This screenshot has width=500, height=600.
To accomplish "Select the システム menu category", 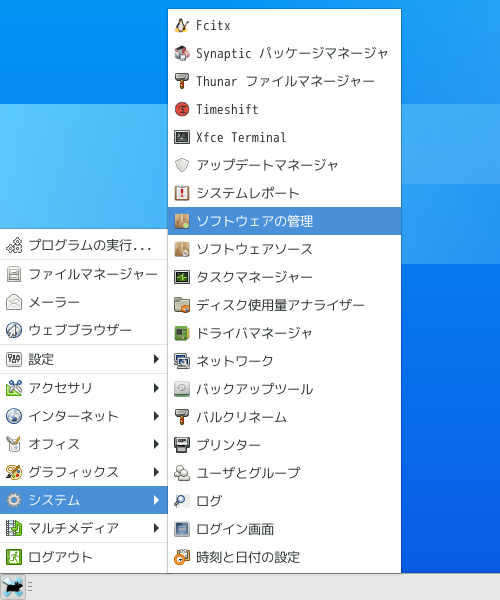I will tap(84, 500).
